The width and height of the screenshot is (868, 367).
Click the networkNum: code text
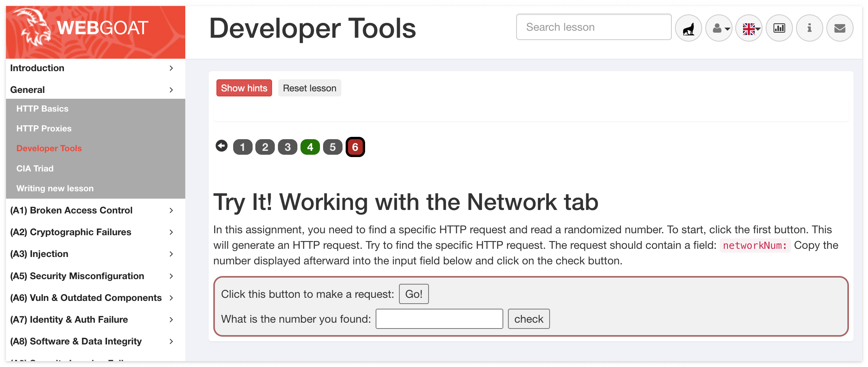[x=755, y=245]
